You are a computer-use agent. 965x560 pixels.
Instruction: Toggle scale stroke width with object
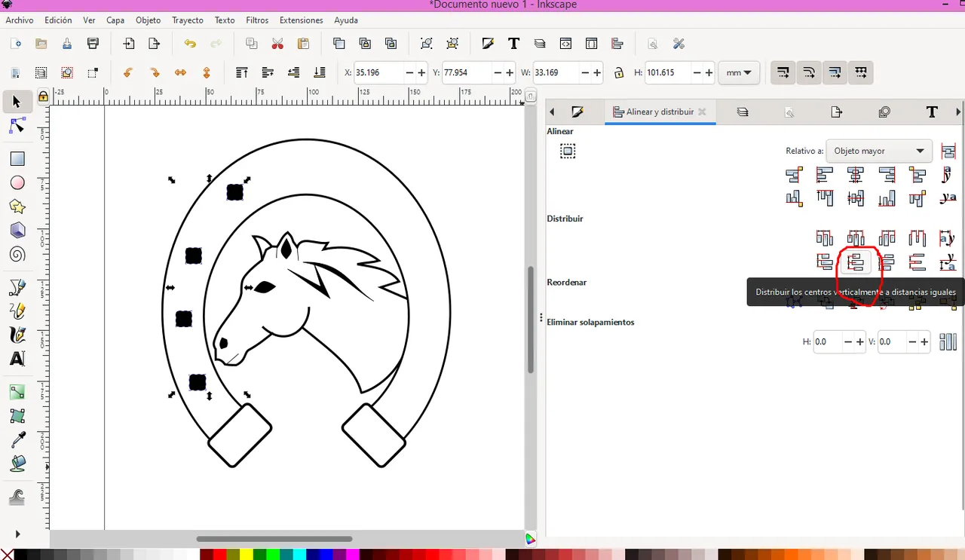[x=783, y=73]
